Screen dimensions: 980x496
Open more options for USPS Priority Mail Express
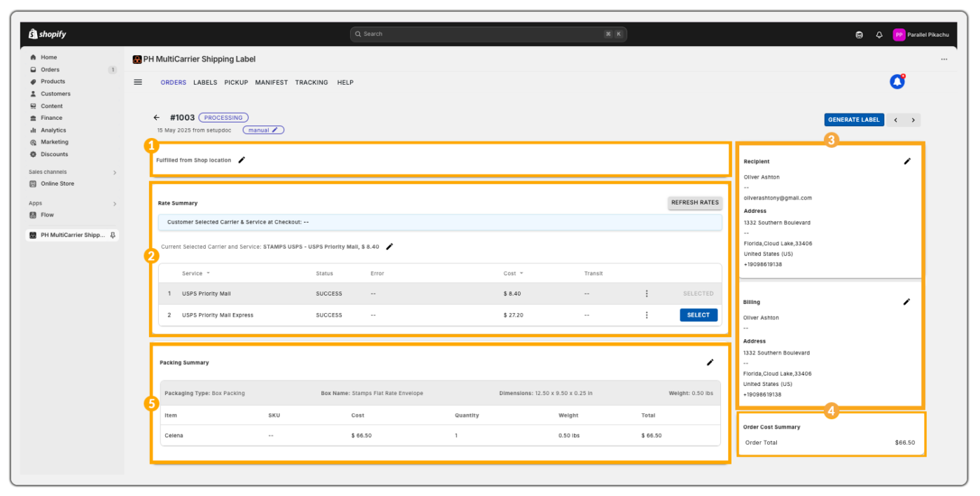click(x=646, y=315)
